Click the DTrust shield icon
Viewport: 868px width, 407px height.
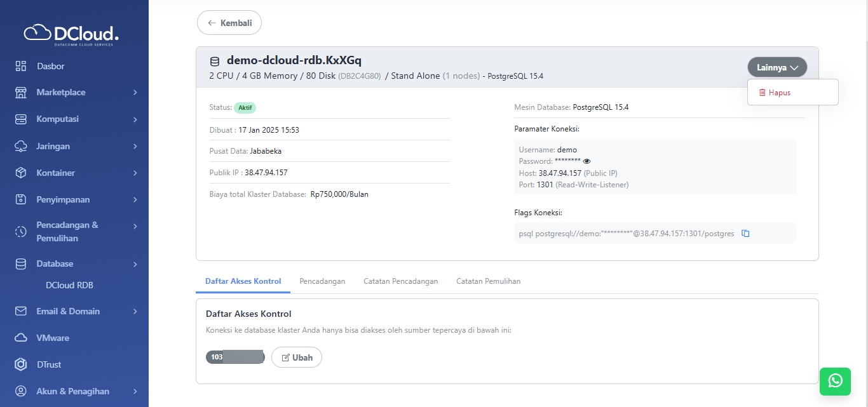[21, 364]
